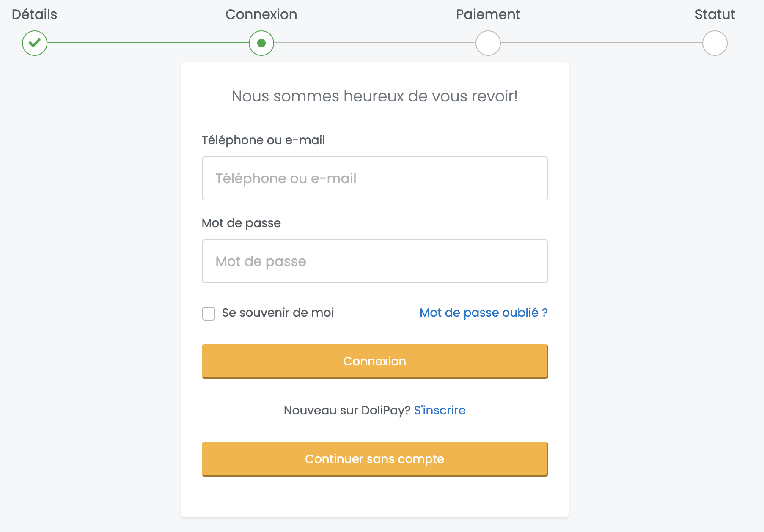
Task: Click the orange Connexion button
Action: 375,362
